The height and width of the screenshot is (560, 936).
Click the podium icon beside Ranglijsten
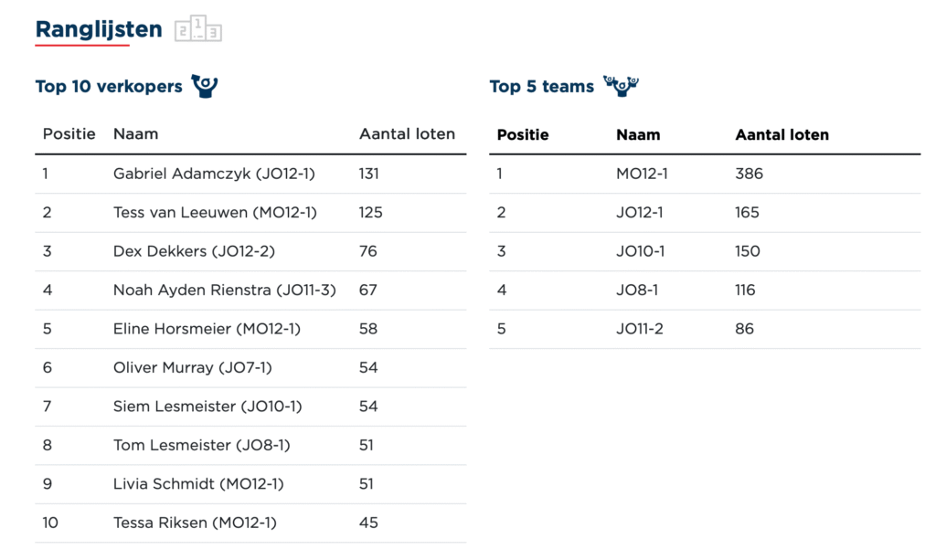(198, 29)
